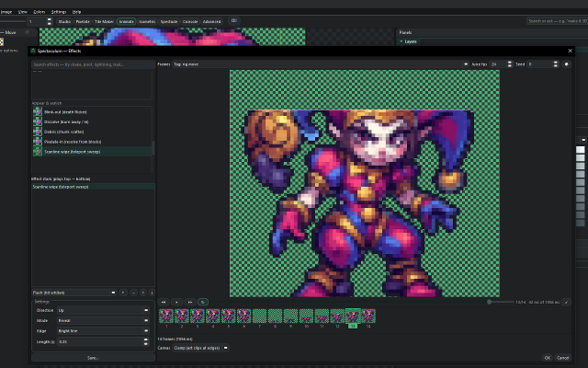Open the Image menu
588x368 pixels.
point(6,12)
